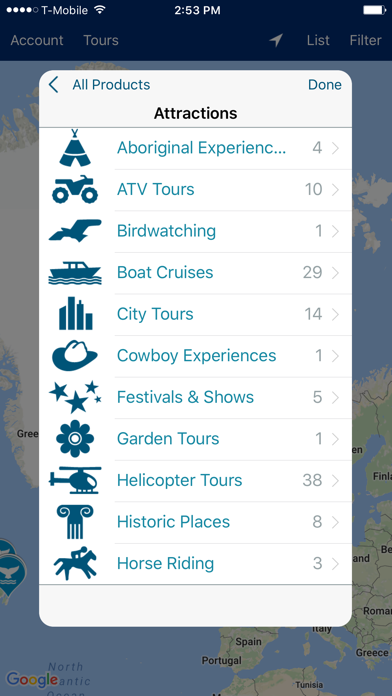Image resolution: width=392 pixels, height=696 pixels.
Task: Select Garden Tours category
Action: pyautogui.click(x=195, y=439)
